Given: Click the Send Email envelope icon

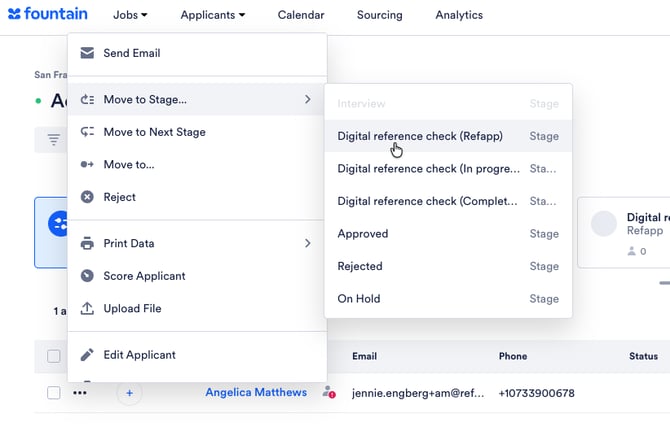Looking at the screenshot, I should point(87,53).
